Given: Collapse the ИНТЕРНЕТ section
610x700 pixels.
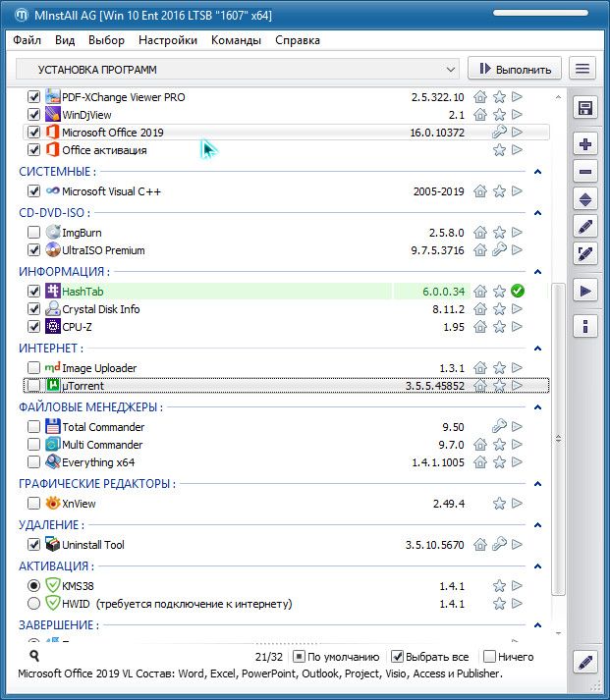Looking at the screenshot, I should coord(537,349).
